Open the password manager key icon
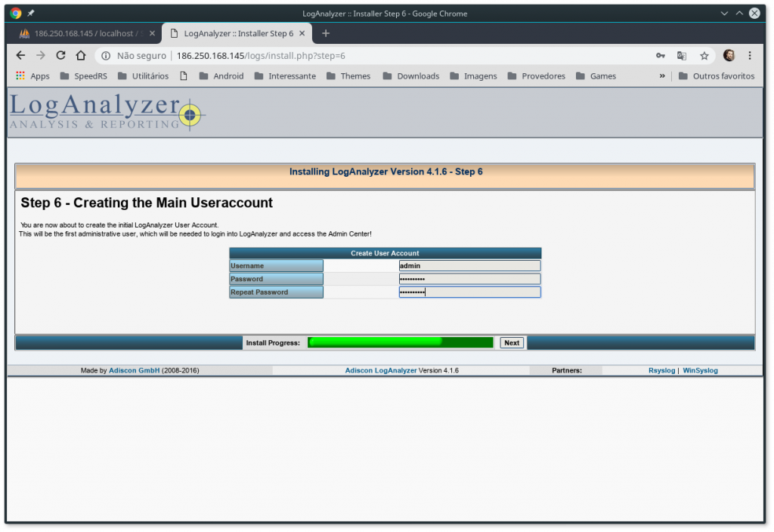774x532 pixels. [661, 55]
